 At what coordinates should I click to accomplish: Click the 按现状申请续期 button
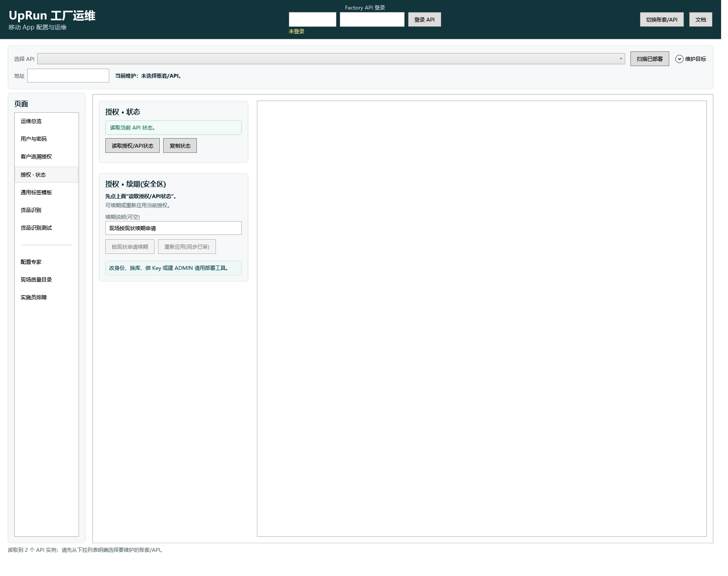[x=130, y=247]
